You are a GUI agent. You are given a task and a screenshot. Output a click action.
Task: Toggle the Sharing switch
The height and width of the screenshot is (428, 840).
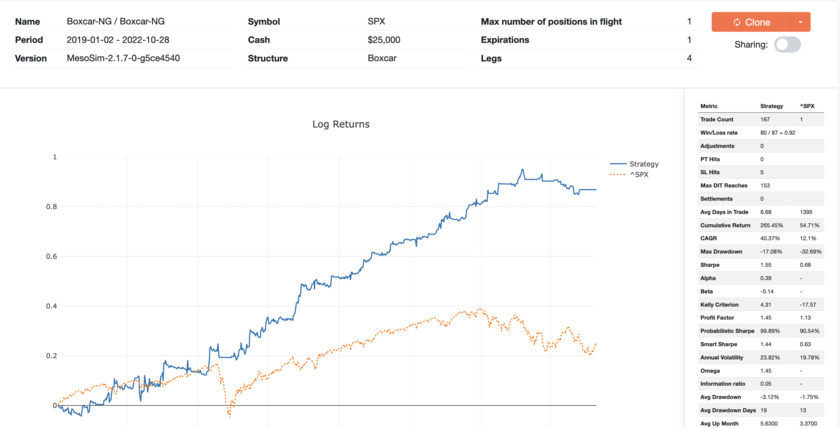pyautogui.click(x=787, y=45)
